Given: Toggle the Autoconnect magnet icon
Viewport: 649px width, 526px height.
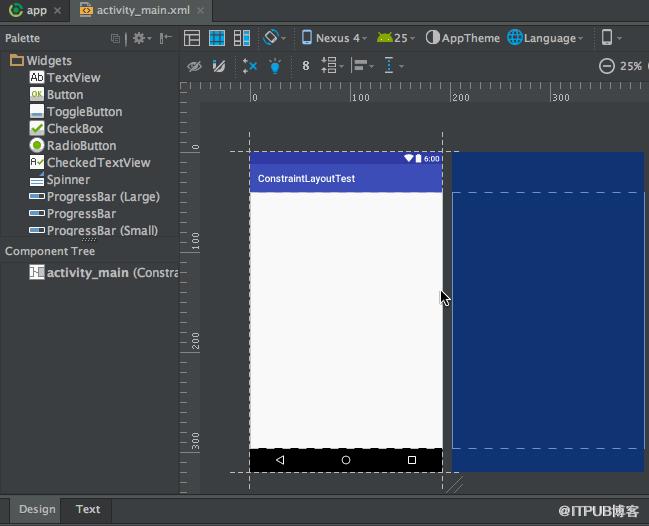Looking at the screenshot, I should pos(219,66).
